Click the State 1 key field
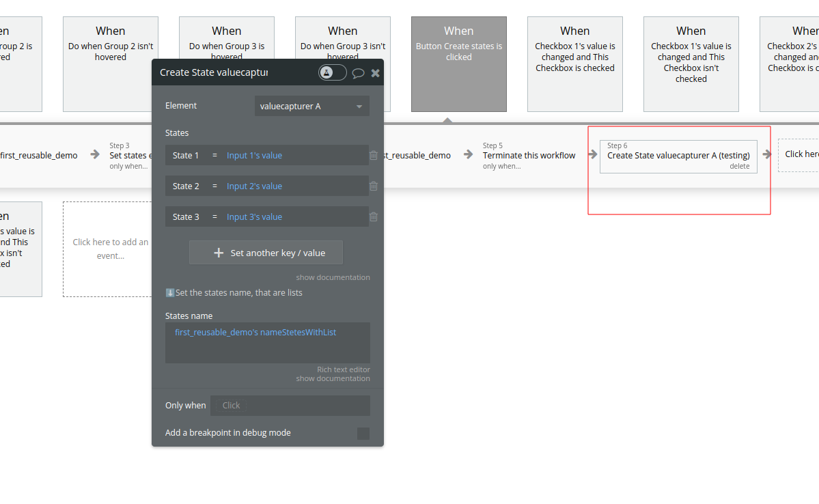The image size is (819, 504). [186, 155]
